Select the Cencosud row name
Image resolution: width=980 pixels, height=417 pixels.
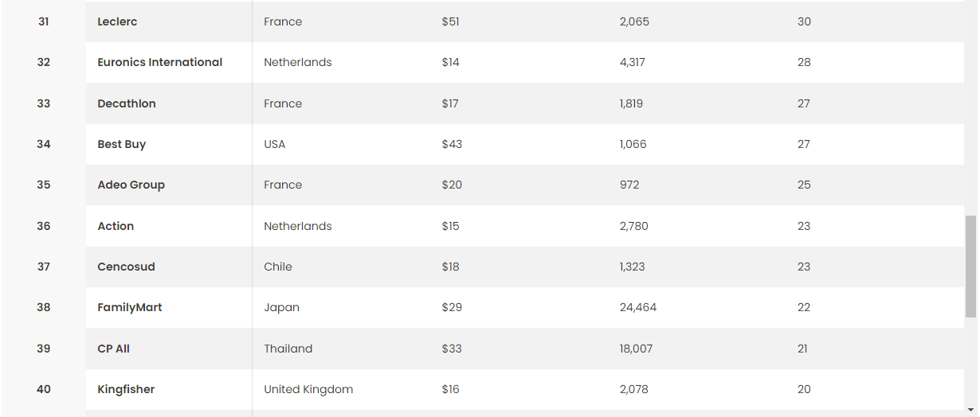pos(126,267)
